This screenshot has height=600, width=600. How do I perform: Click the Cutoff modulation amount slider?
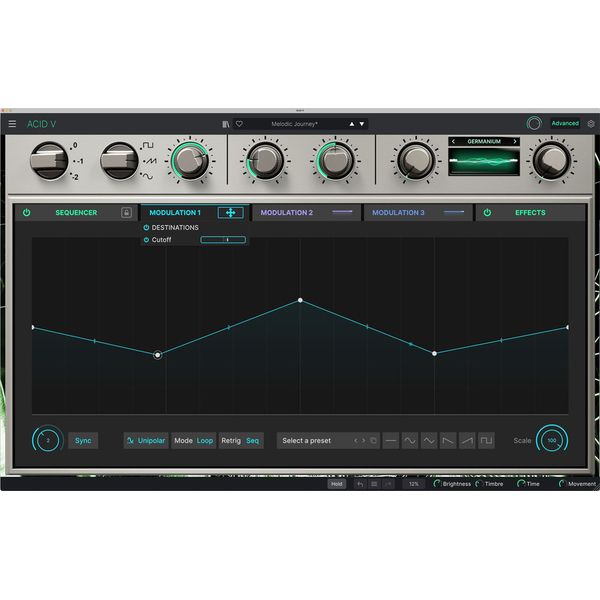point(223,240)
